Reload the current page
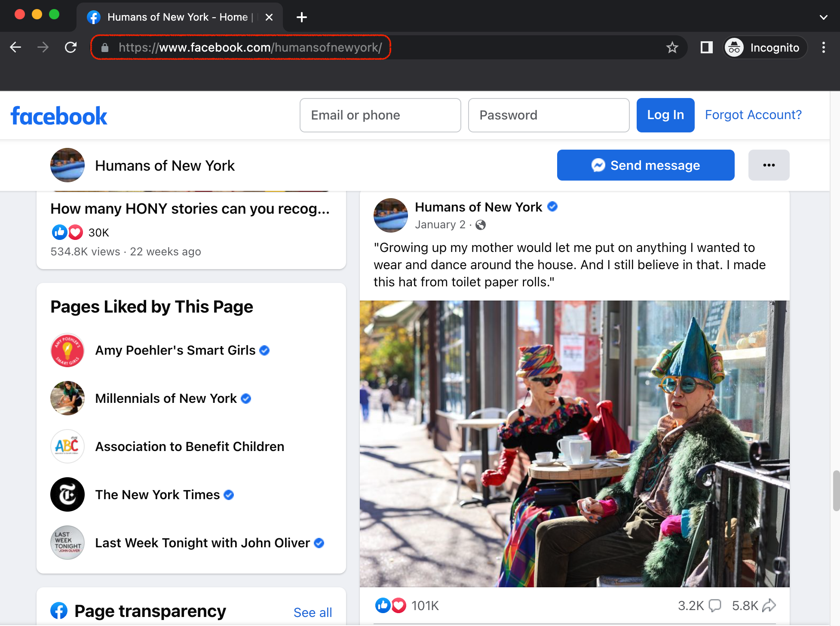 71,47
